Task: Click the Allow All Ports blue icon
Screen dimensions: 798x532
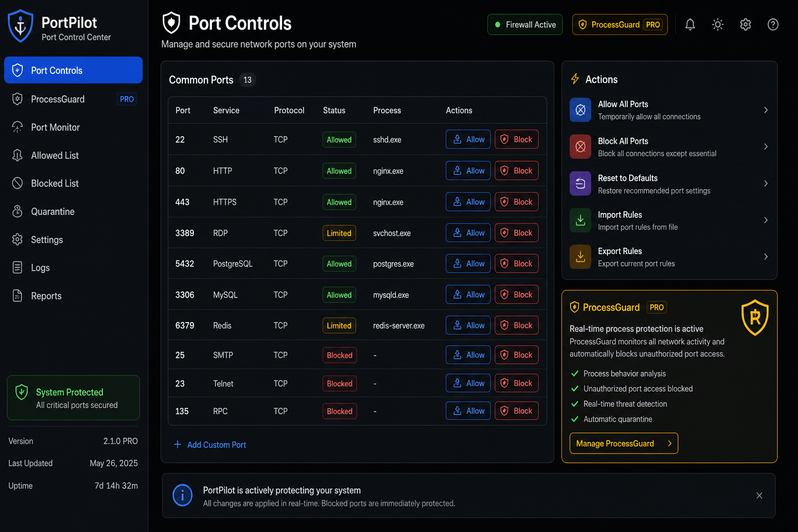Action: coord(580,110)
